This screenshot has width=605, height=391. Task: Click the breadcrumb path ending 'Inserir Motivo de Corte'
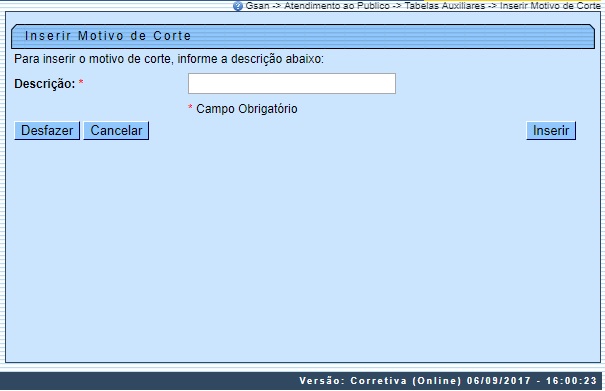(x=423, y=6)
